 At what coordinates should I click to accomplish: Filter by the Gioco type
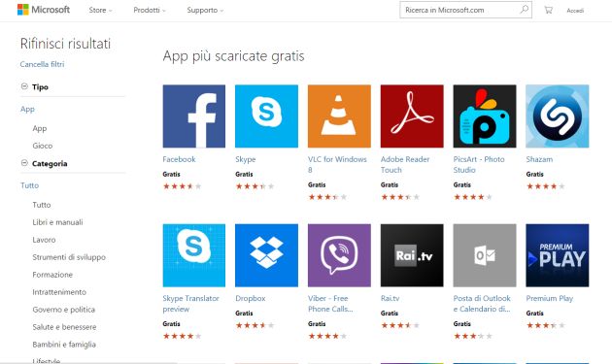click(43, 146)
